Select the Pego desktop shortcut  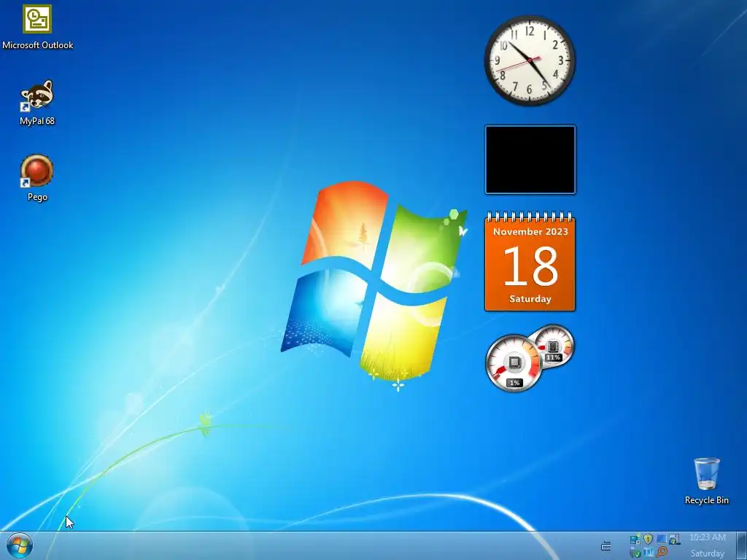pos(37,178)
